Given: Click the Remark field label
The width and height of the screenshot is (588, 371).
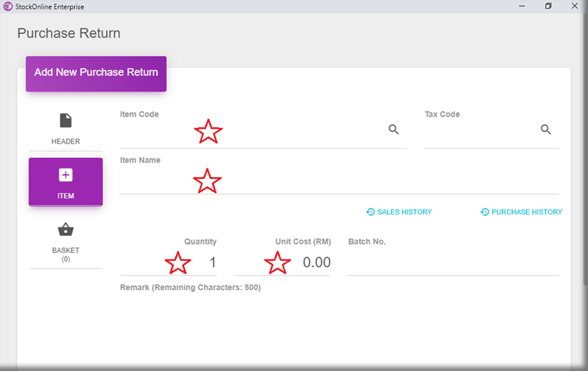Looking at the screenshot, I should pyautogui.click(x=190, y=288).
